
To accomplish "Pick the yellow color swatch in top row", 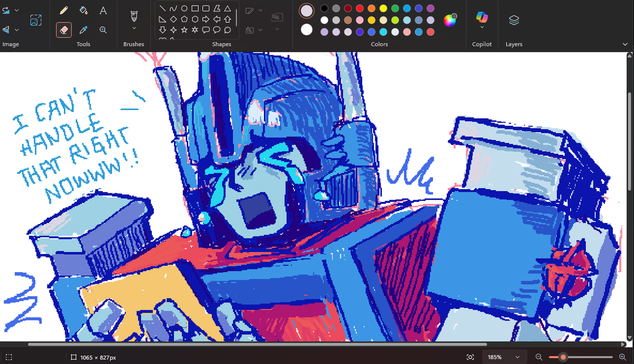I will point(383,8).
